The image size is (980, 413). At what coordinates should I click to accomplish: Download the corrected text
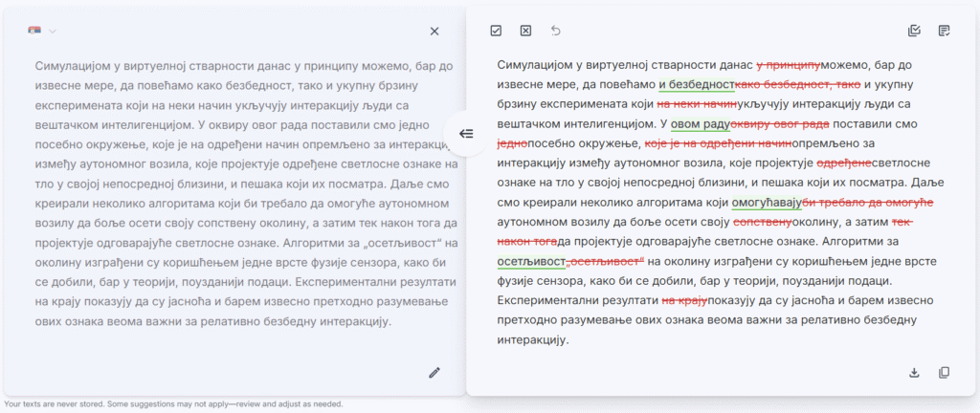914,372
